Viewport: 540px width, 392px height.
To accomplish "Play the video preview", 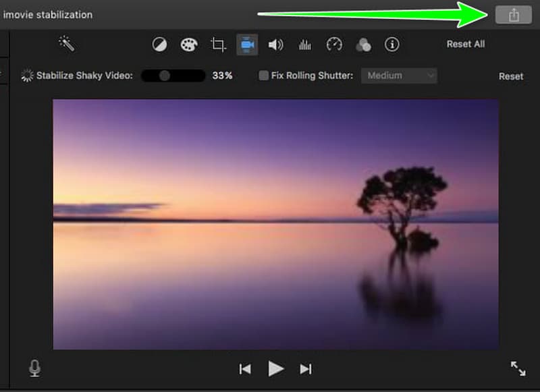I will coord(276,368).
